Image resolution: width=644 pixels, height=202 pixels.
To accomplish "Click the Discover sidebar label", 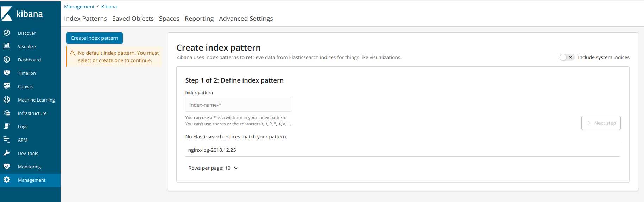I will tap(27, 33).
